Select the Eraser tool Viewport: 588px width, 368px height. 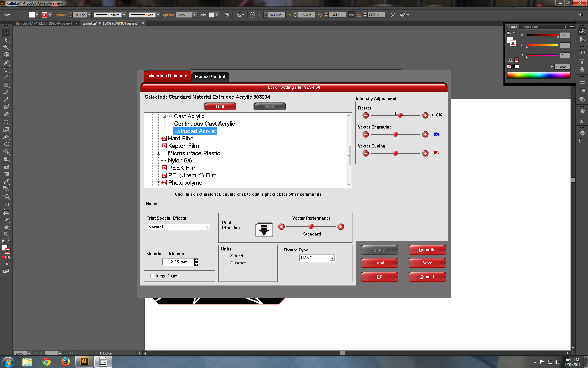coord(6,114)
